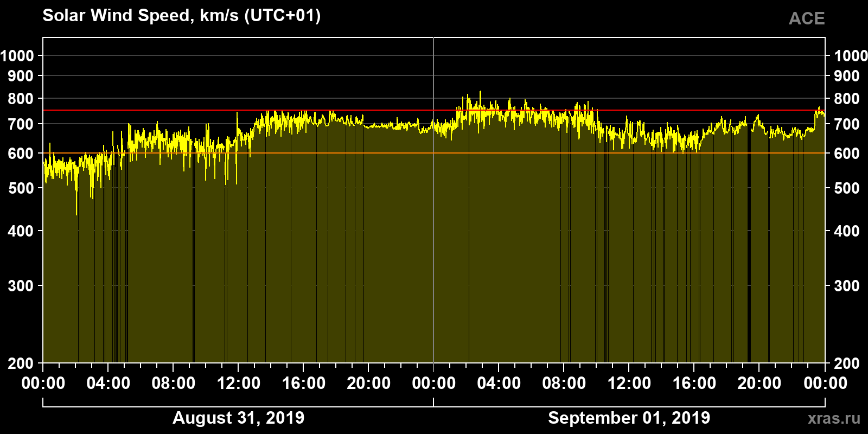This screenshot has width=868, height=434.
Task: Select the 900 label on the right axis
Action: coord(847,76)
